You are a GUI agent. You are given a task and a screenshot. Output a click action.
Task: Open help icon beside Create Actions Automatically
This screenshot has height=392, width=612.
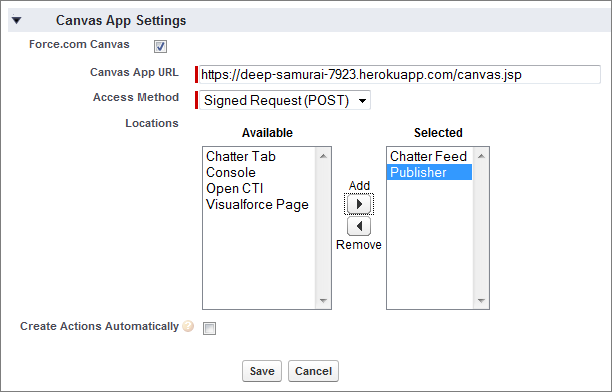188,326
